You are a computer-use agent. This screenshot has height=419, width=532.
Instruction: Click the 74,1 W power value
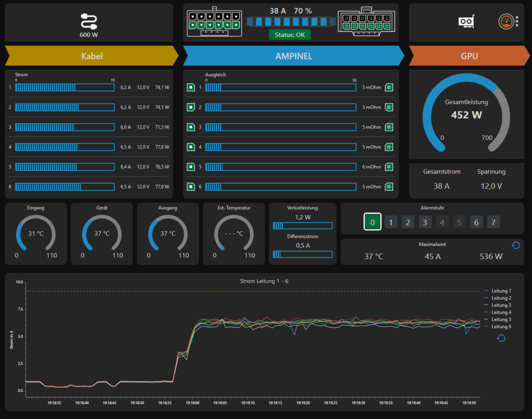162,87
